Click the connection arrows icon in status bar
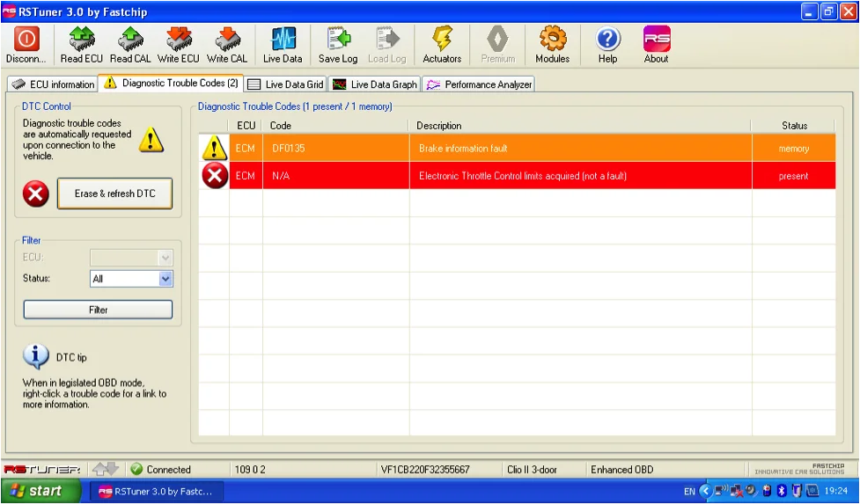860x504 pixels. point(106,469)
